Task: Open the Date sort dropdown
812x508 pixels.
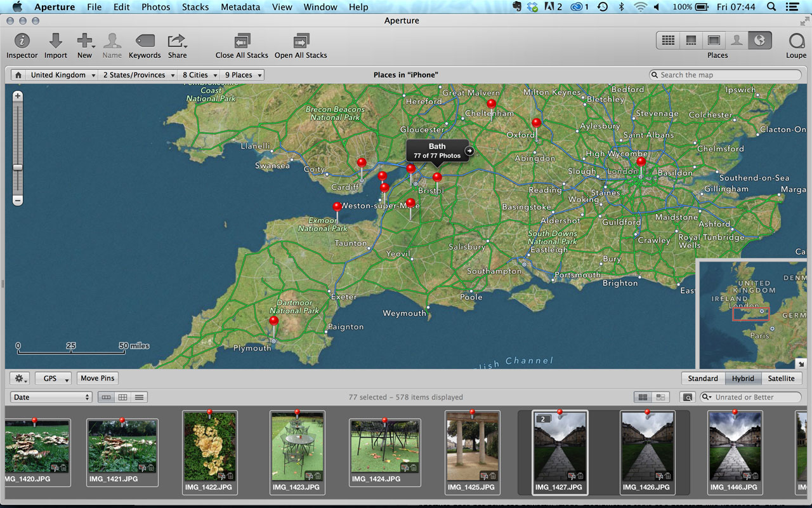Action: click(x=51, y=397)
